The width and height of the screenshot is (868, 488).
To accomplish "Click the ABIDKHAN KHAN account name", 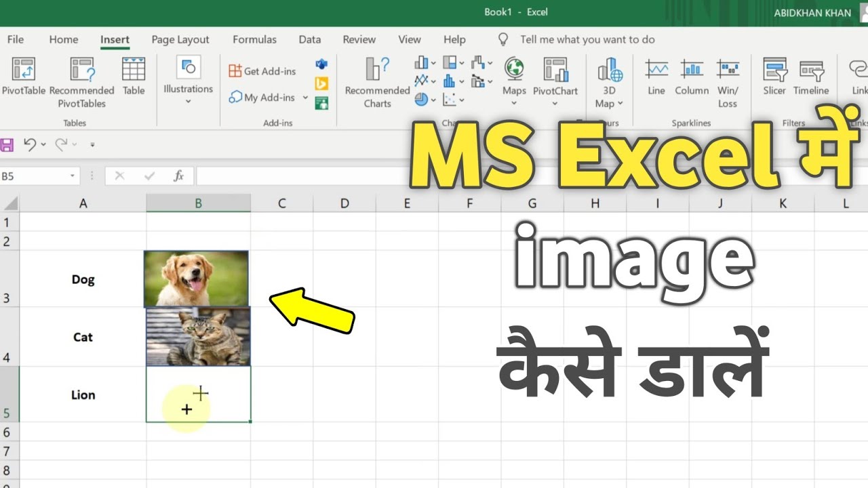I will click(812, 13).
